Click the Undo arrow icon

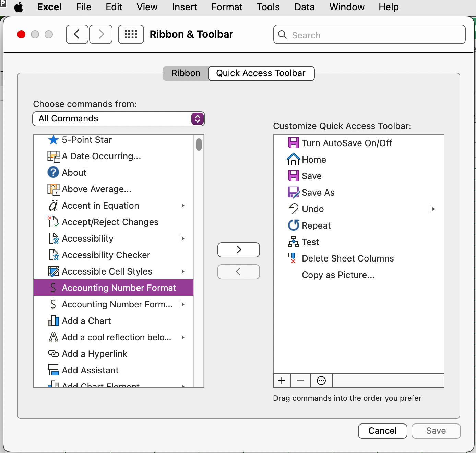294,209
